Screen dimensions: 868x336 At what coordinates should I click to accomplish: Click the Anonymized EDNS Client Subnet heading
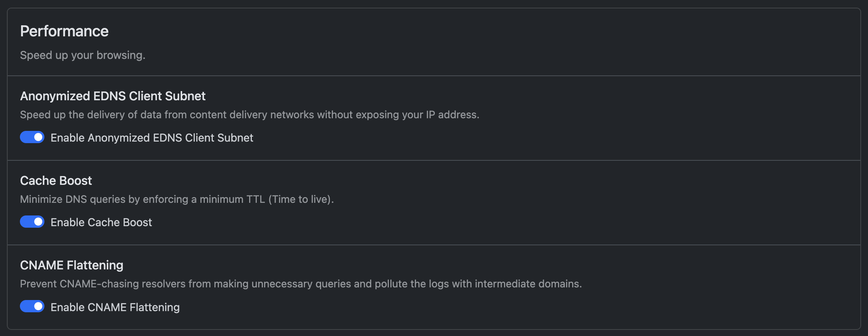pyautogui.click(x=113, y=96)
